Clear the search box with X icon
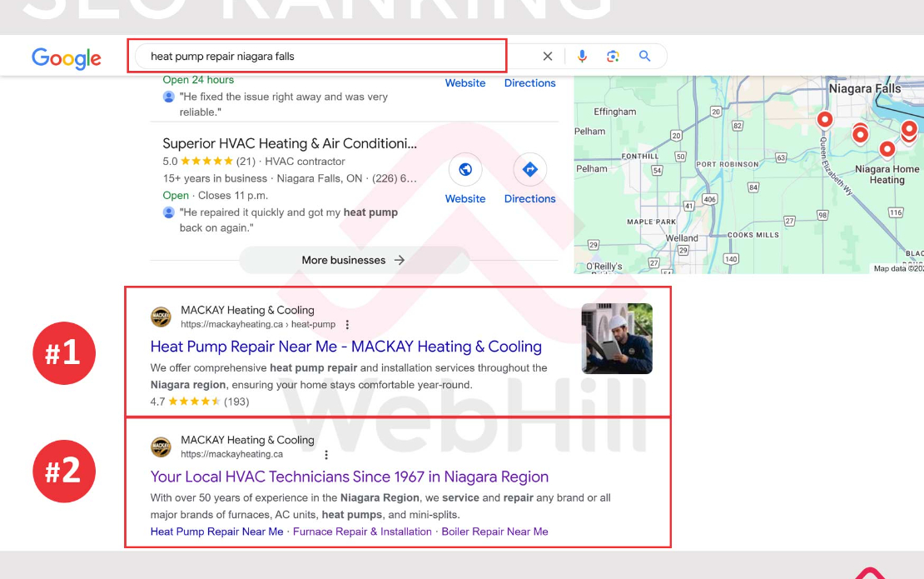This screenshot has width=924, height=579. [x=548, y=56]
